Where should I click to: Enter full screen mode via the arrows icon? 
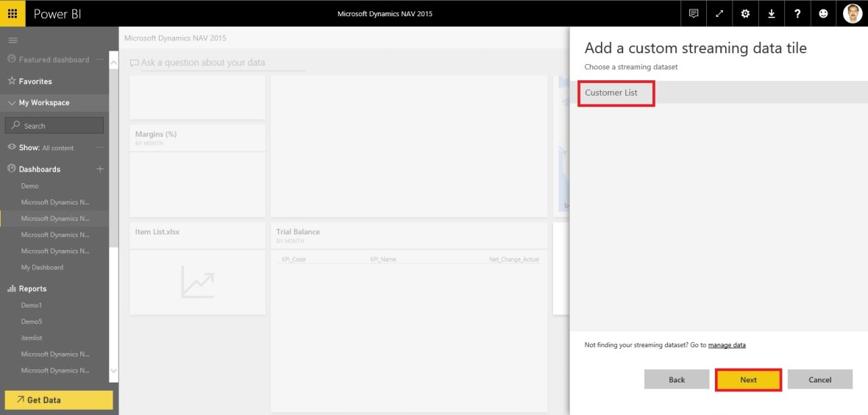(719, 13)
